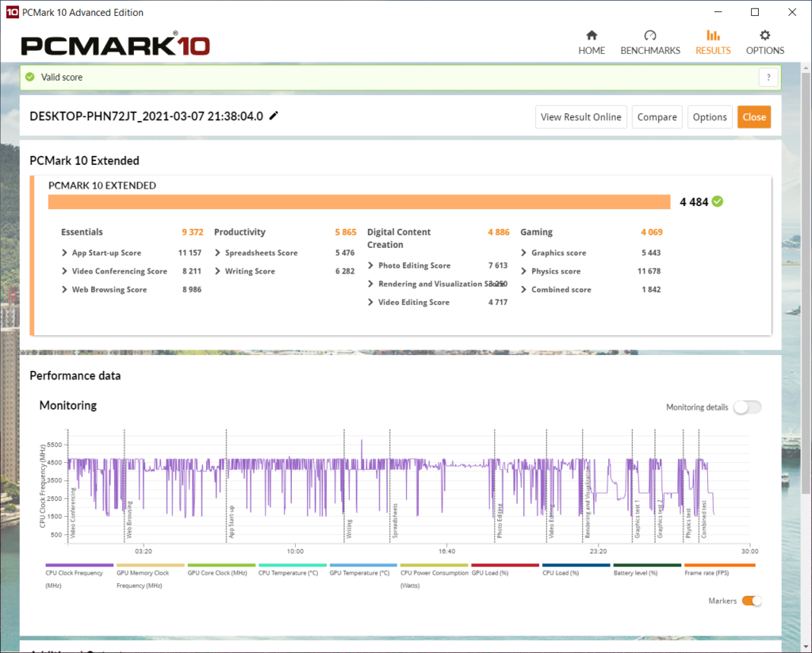
Task: Toggle the GPU Load legend swatch
Action: pos(505,565)
